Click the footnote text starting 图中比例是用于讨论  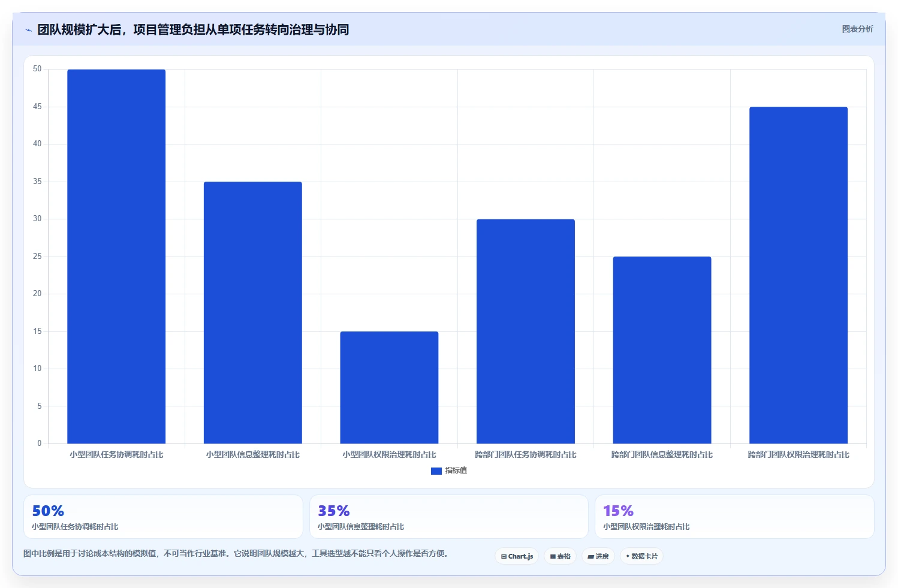(x=236, y=553)
